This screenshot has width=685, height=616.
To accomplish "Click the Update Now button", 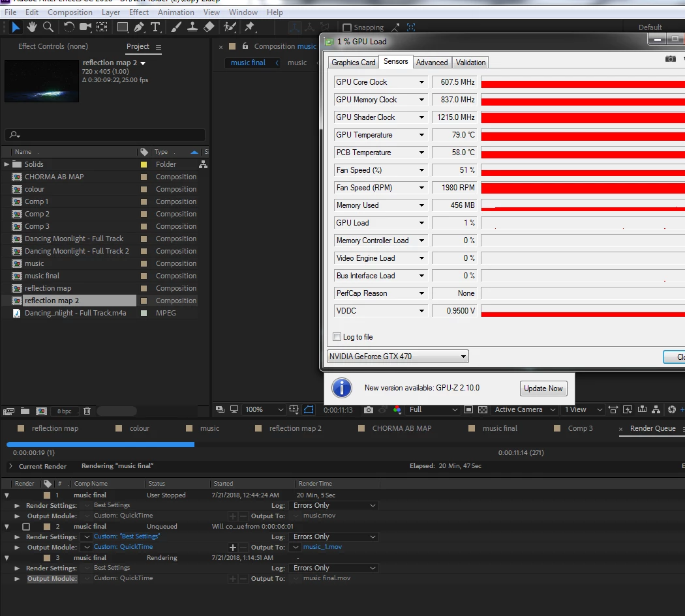I will (x=543, y=388).
